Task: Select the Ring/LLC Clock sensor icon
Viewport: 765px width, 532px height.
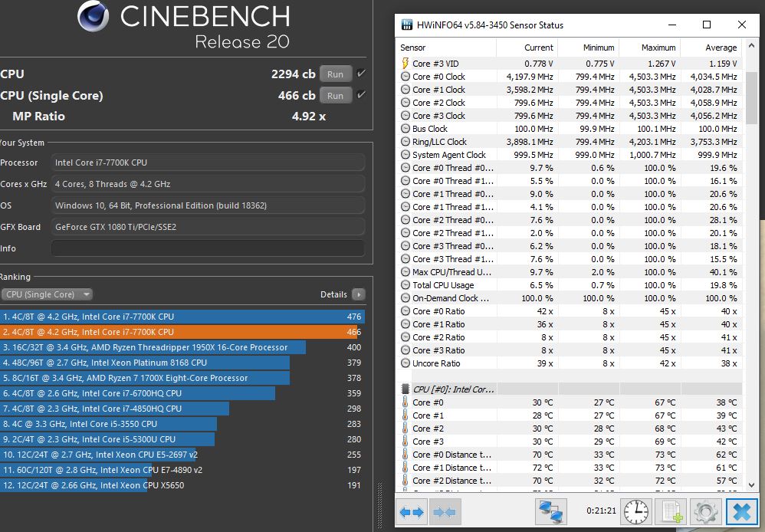Action: pos(405,142)
